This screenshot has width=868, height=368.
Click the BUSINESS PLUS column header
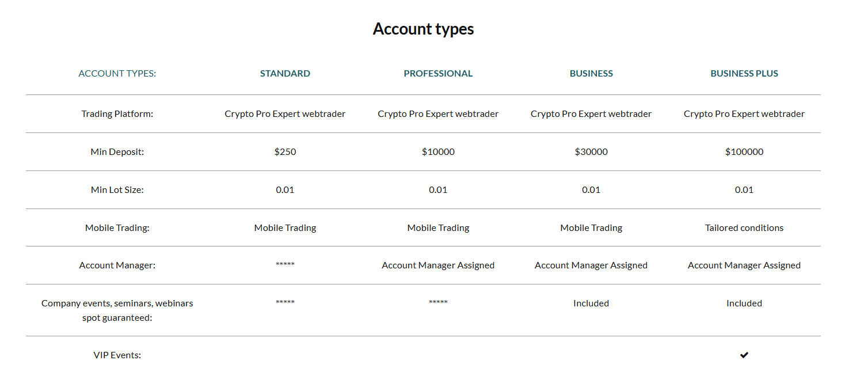point(744,74)
